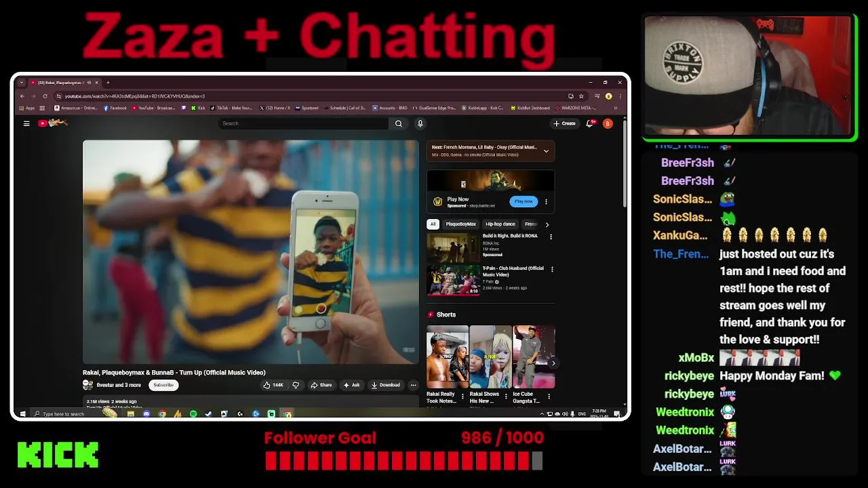Open options for T-Pain Club Husband video

(552, 269)
